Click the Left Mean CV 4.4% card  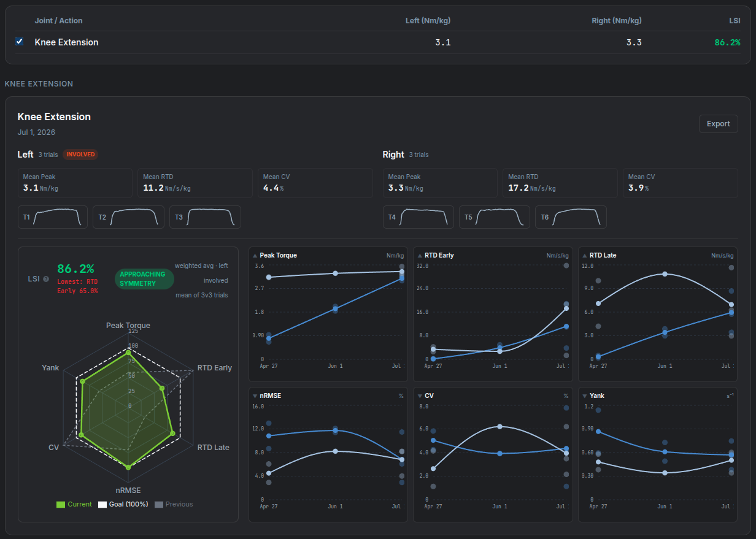point(315,183)
